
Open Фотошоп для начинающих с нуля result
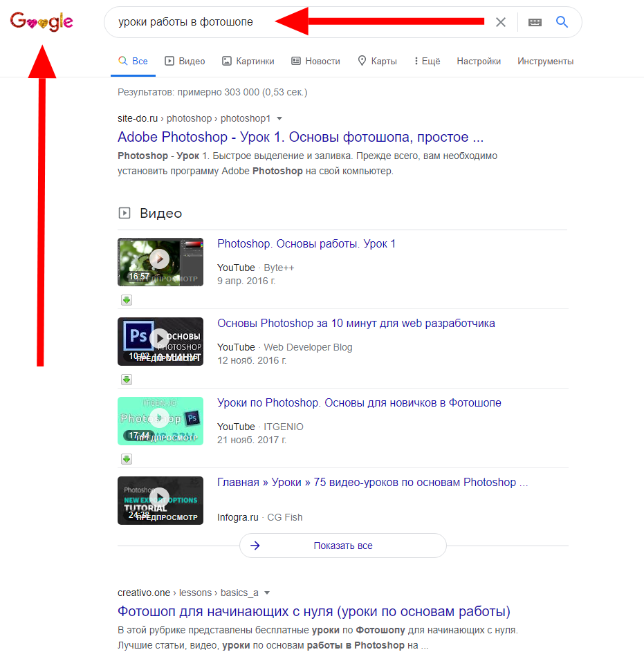pos(314,611)
